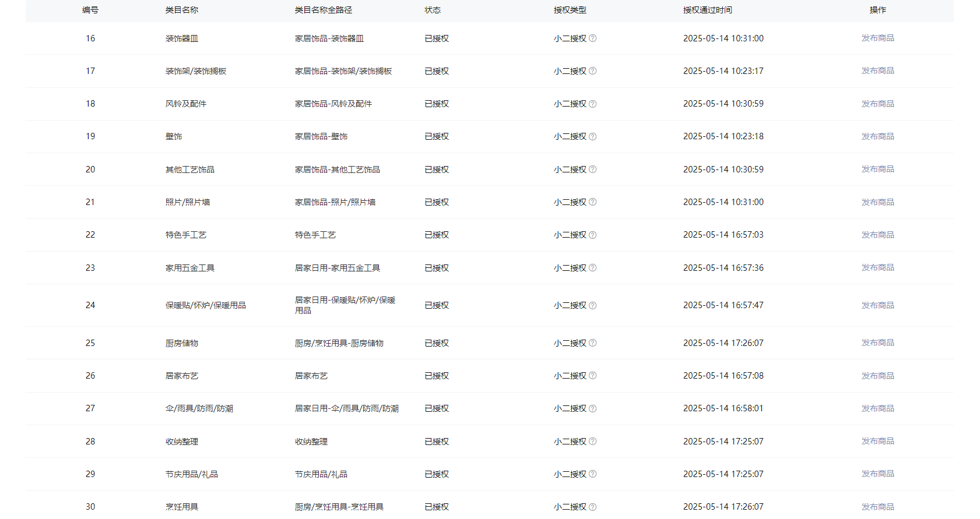Click full path 家居饰品-壁饰
This screenshot has width=980, height=519.
point(321,136)
